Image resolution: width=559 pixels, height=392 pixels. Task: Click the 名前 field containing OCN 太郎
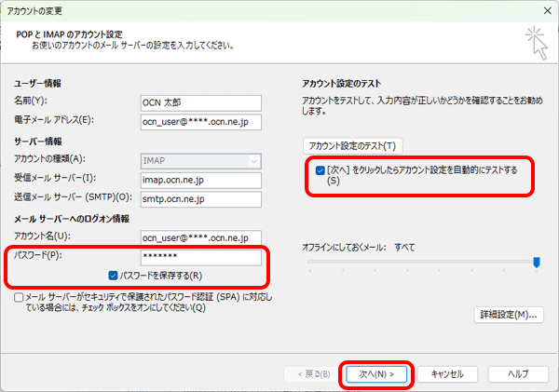(201, 101)
